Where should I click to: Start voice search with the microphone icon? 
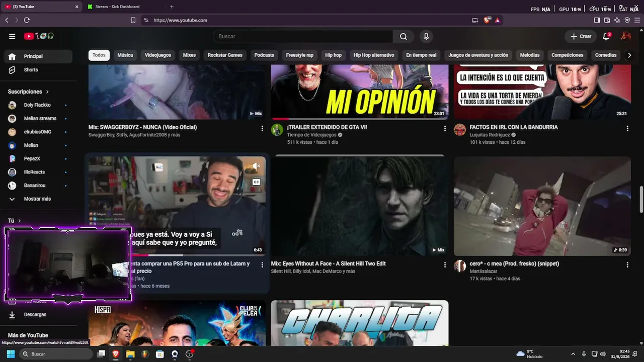coord(426,36)
